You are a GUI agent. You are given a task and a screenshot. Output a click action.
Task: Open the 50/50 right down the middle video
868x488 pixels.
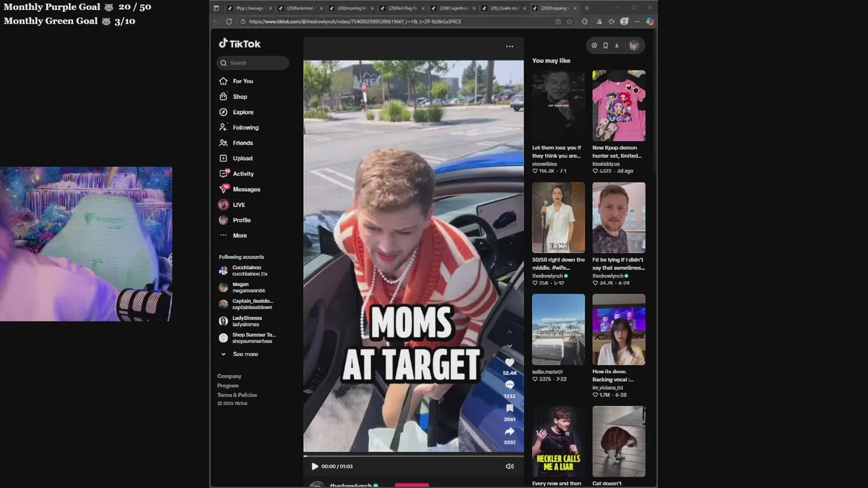558,218
